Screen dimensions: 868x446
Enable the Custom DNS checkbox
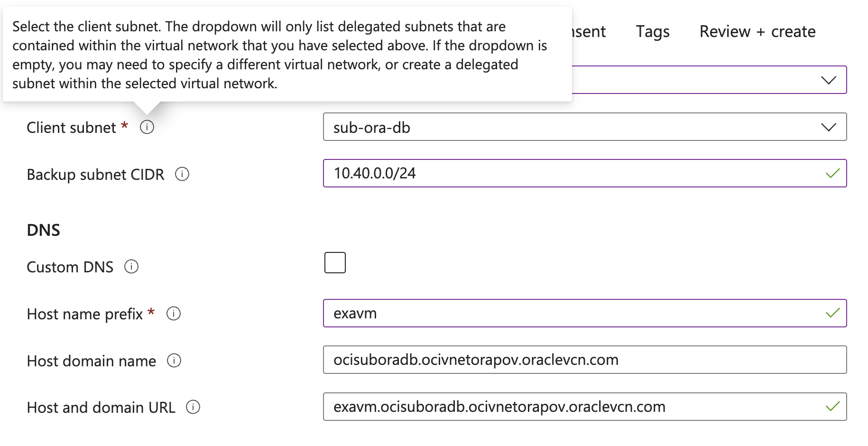click(335, 263)
